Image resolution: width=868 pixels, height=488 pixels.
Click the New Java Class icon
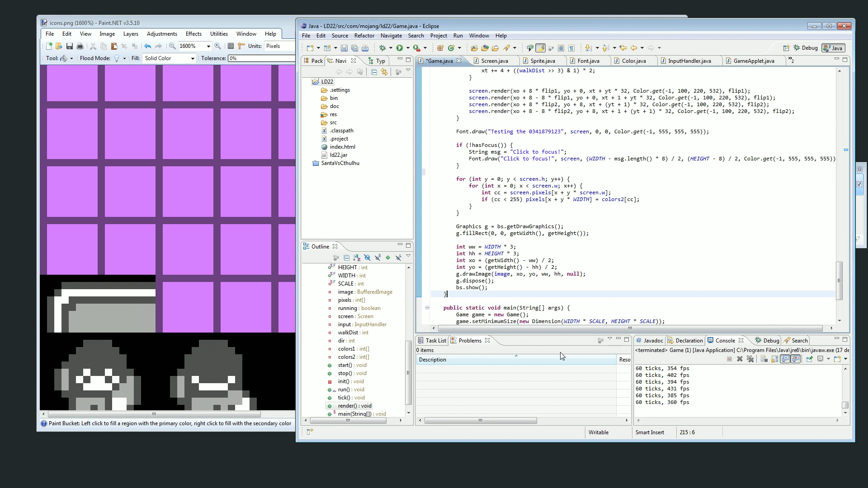[x=451, y=48]
